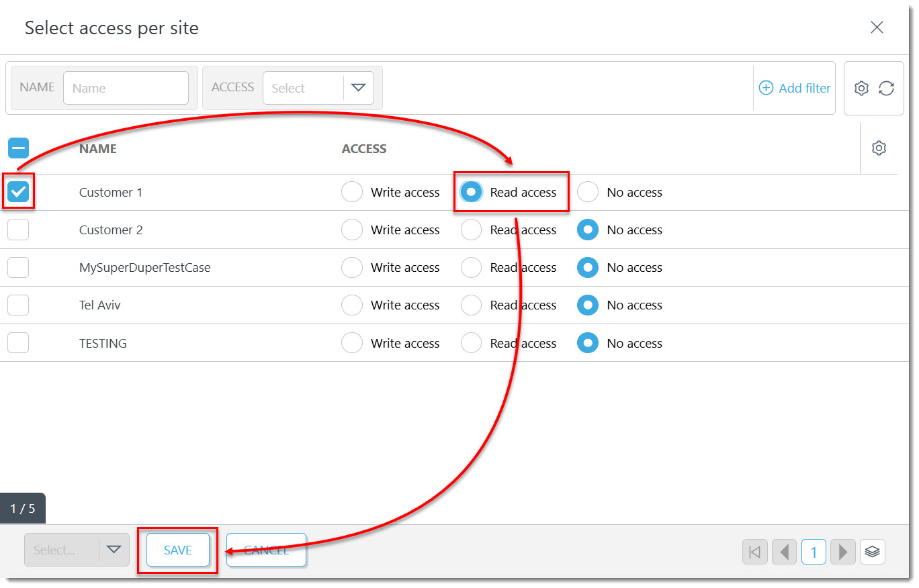Click the 1 / 5 selection counter
919x588 pixels.
point(23,509)
